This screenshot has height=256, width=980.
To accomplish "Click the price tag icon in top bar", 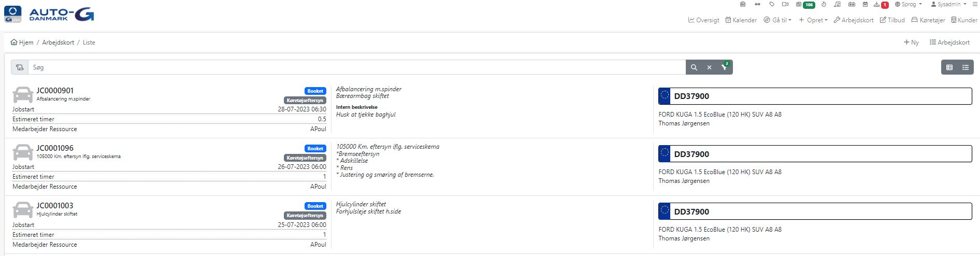I will coord(772,5).
